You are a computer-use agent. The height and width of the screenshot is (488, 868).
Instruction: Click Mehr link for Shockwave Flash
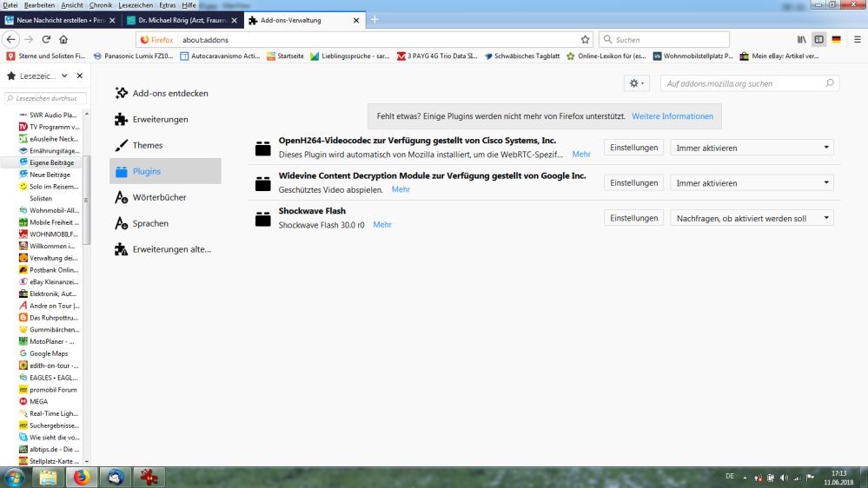[x=382, y=225]
